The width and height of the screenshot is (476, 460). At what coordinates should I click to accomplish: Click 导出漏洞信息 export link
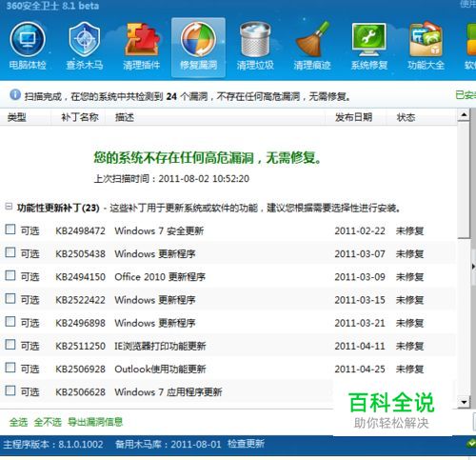(x=95, y=422)
